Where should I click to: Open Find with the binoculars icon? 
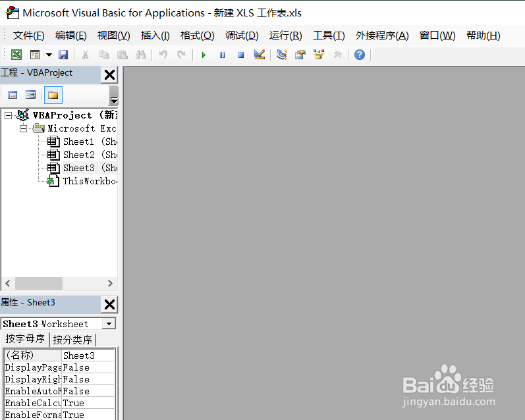(140, 55)
